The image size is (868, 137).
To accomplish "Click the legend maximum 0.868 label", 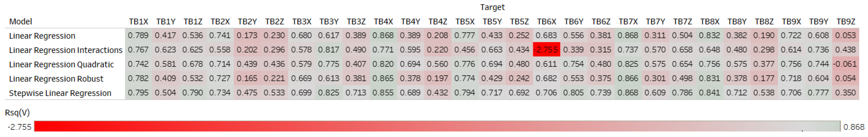I will 854,127.
